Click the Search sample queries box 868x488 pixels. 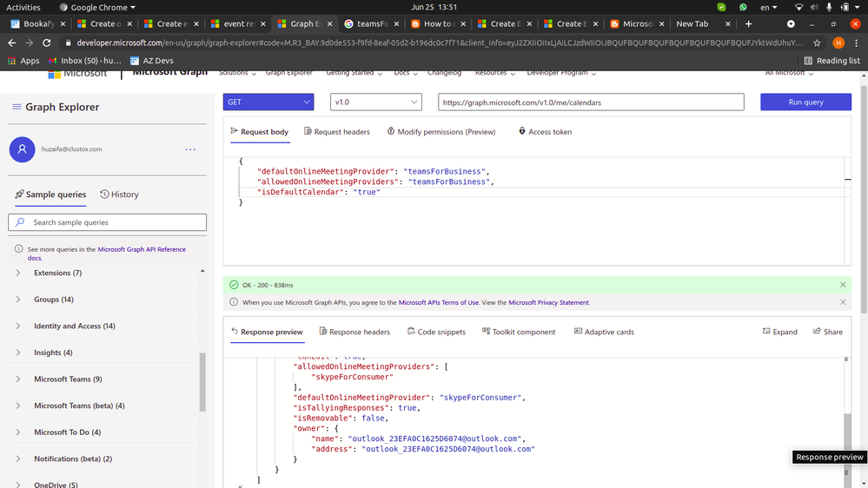tap(108, 222)
